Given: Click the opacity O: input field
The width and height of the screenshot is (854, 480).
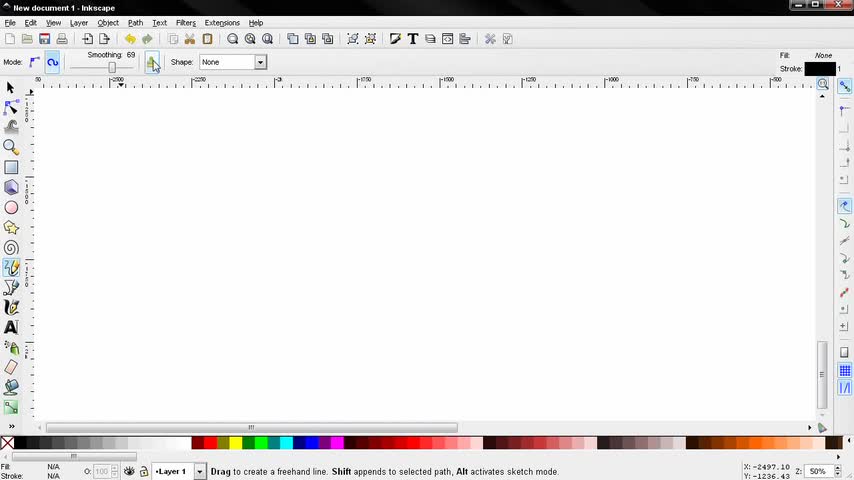Looking at the screenshot, I should coord(102,471).
